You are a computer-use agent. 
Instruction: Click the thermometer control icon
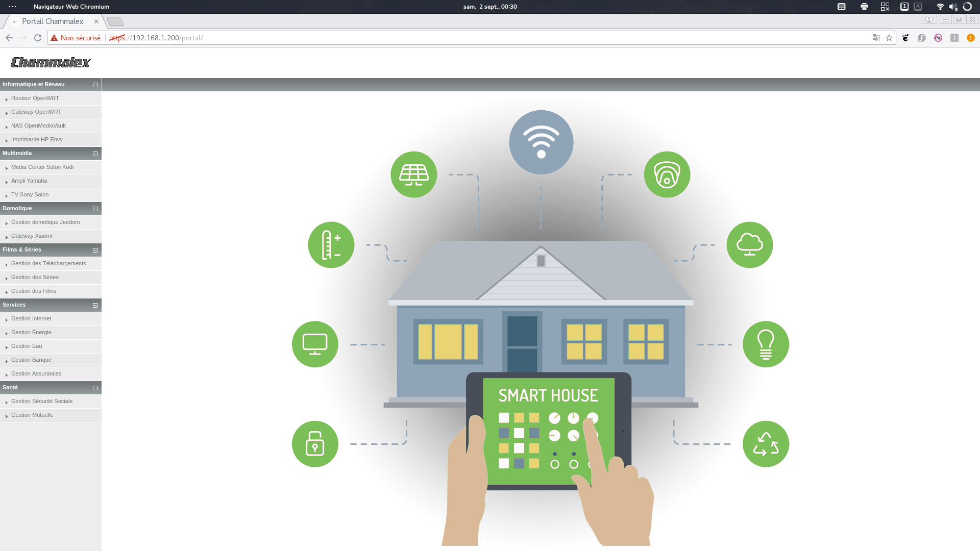[x=330, y=244]
